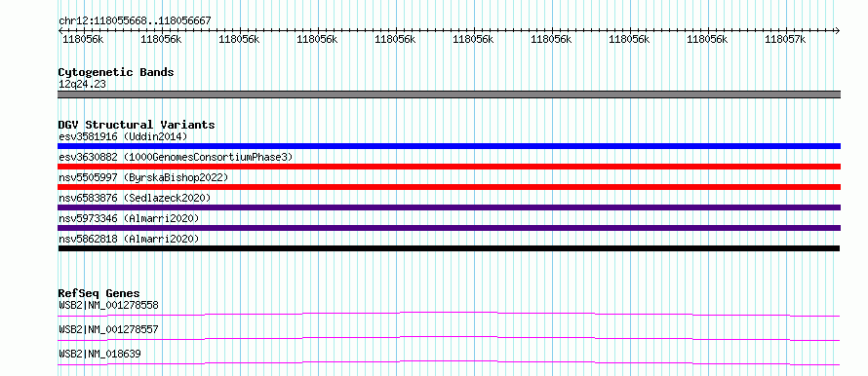Screen dimensions: 868x376
Task: Click the purple nsv5973346 variant bar
Action: (449, 228)
